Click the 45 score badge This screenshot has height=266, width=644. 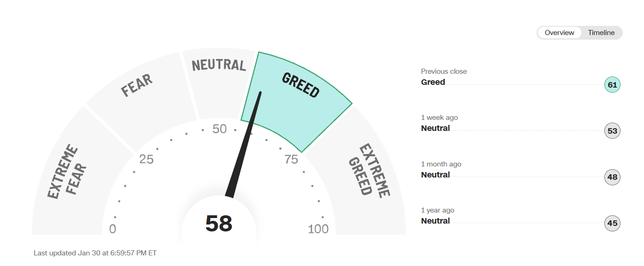tap(612, 224)
